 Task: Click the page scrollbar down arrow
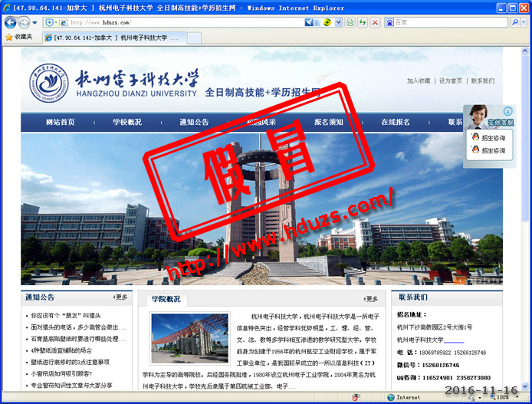click(x=525, y=386)
